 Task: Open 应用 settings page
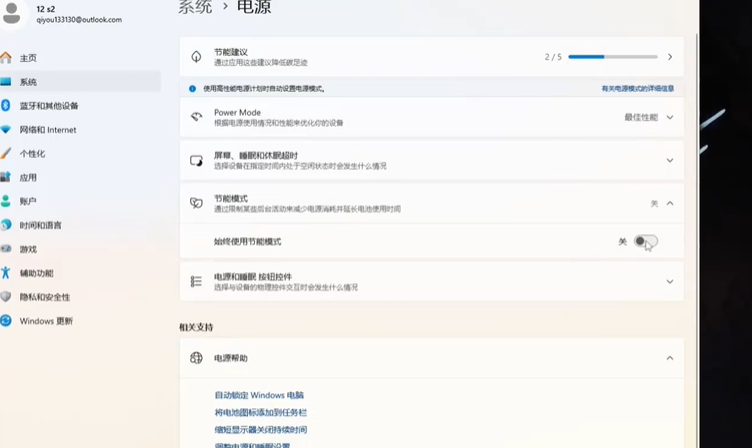(x=28, y=177)
